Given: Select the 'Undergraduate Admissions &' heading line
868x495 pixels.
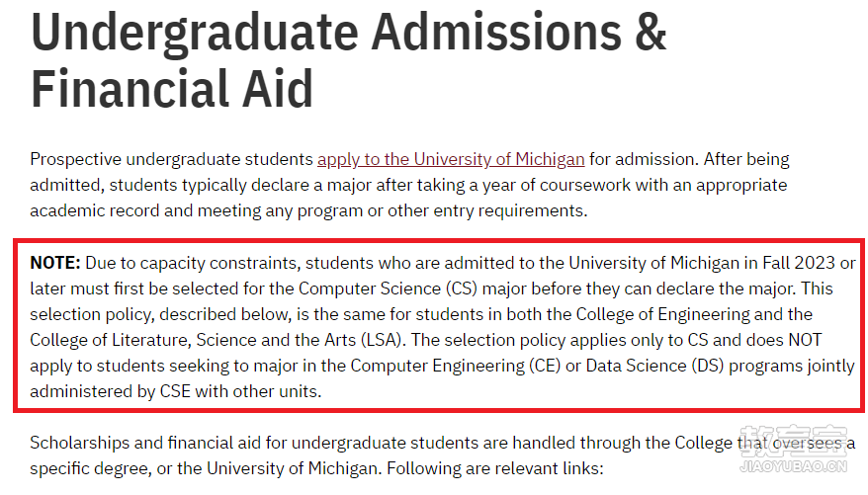Looking at the screenshot, I should (348, 32).
